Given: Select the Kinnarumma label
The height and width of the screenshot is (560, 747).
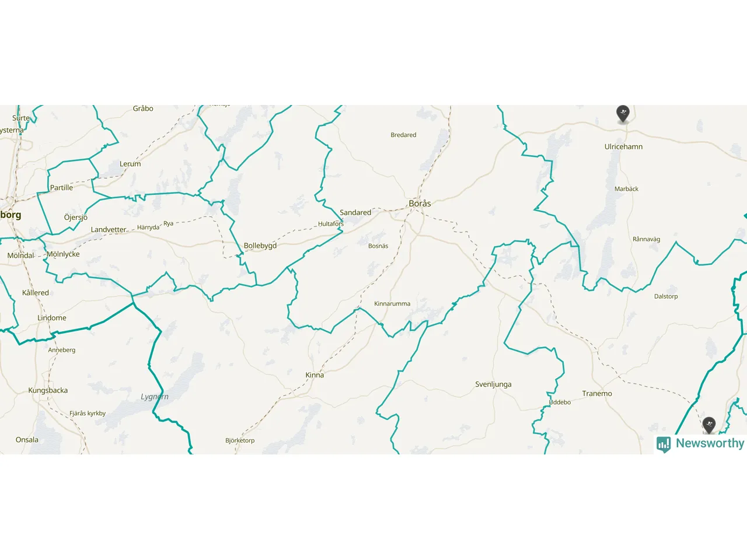Looking at the screenshot, I should pyautogui.click(x=392, y=304).
